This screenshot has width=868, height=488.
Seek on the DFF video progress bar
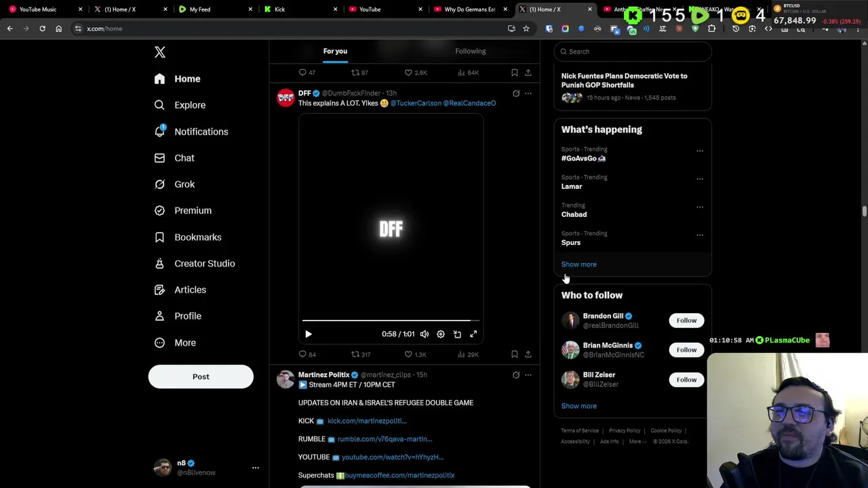(391, 320)
